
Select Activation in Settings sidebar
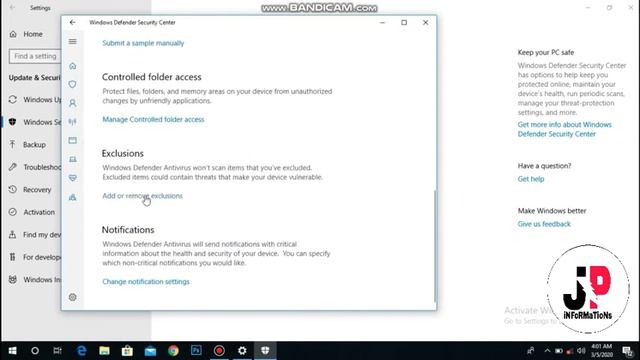[32, 212]
